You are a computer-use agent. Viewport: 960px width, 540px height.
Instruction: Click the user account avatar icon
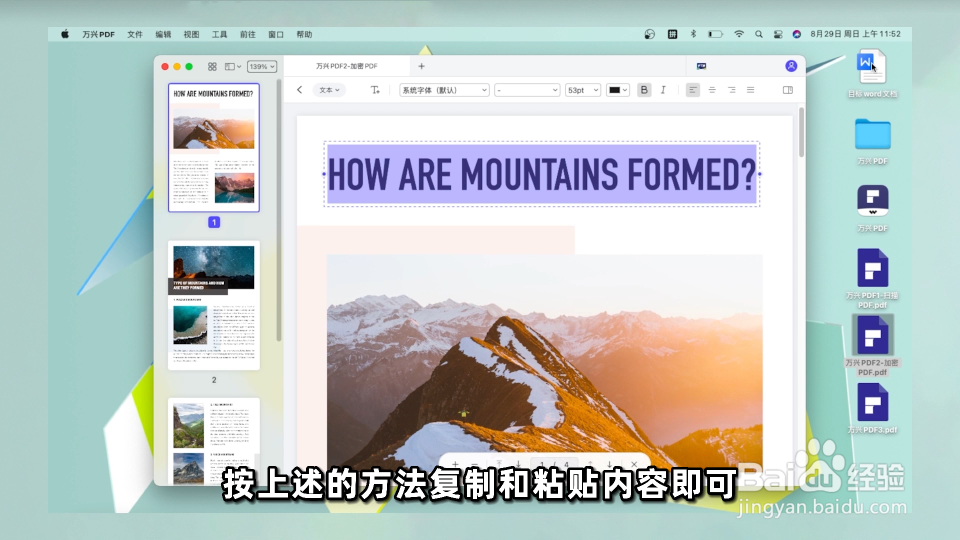pyautogui.click(x=791, y=66)
